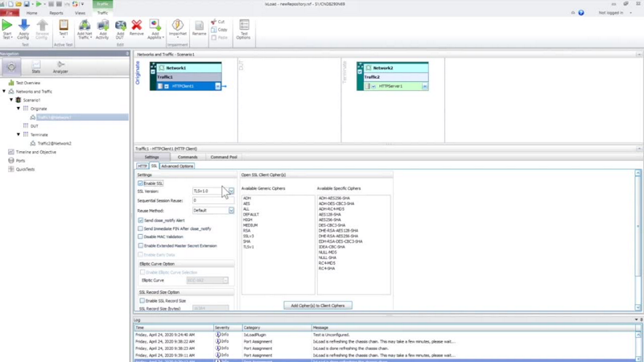
Task: Click the Network2 icon in the Terminate block
Action: [369, 68]
